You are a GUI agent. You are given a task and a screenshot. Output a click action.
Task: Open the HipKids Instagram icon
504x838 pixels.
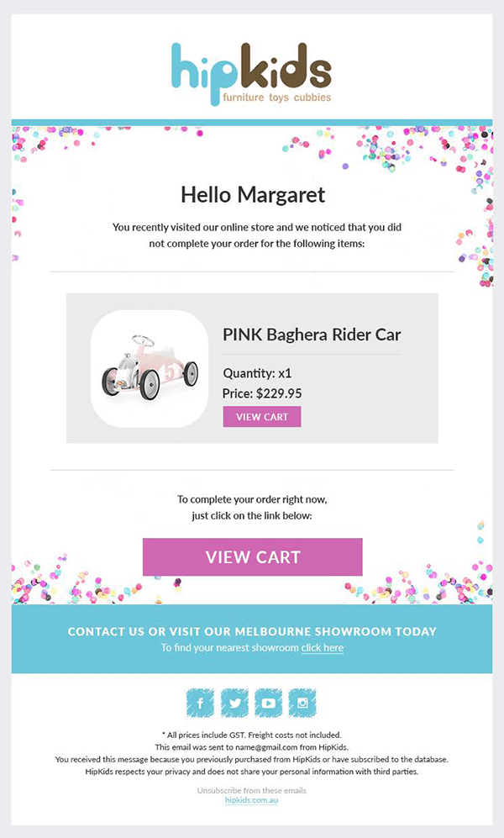coord(302,703)
